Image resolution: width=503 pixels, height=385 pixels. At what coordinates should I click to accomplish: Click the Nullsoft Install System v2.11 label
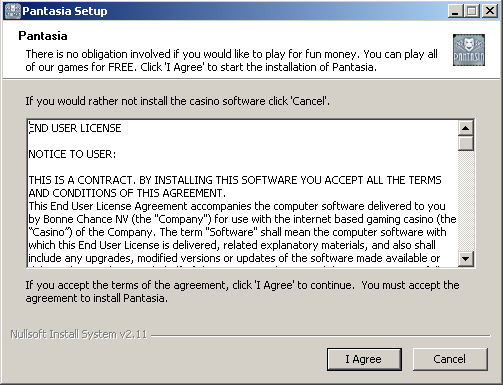coord(79,334)
